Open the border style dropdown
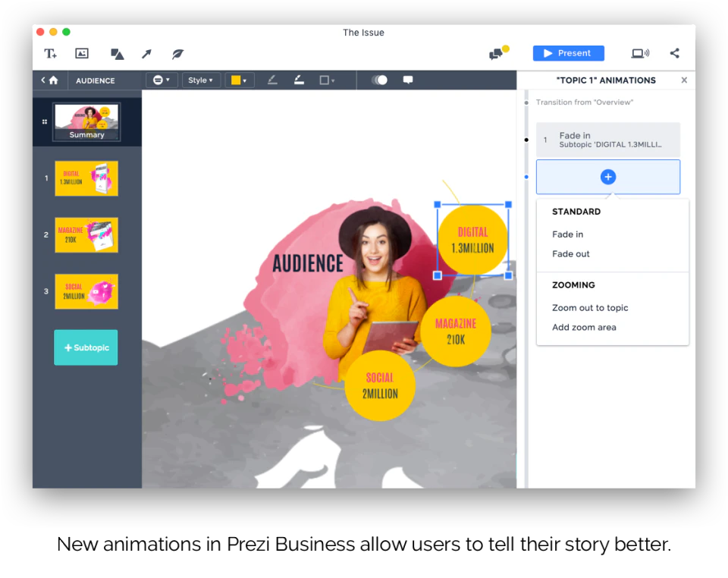The width and height of the screenshot is (728, 578). click(x=326, y=80)
